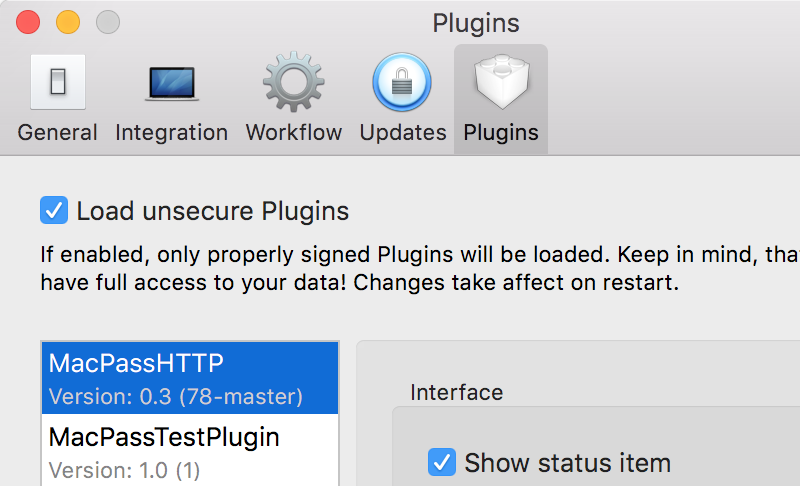Select the Integration laptop icon

(171, 84)
